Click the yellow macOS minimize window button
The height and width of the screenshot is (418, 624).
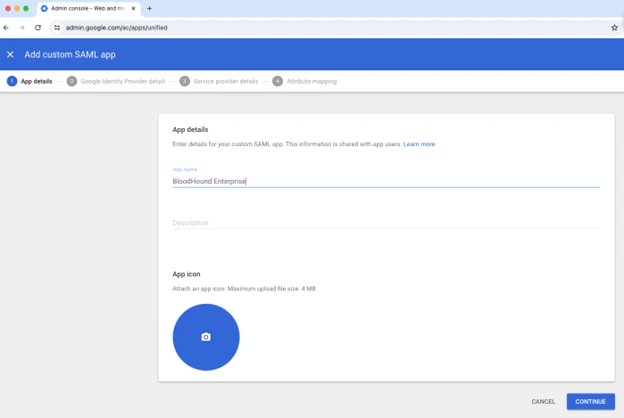click(17, 8)
